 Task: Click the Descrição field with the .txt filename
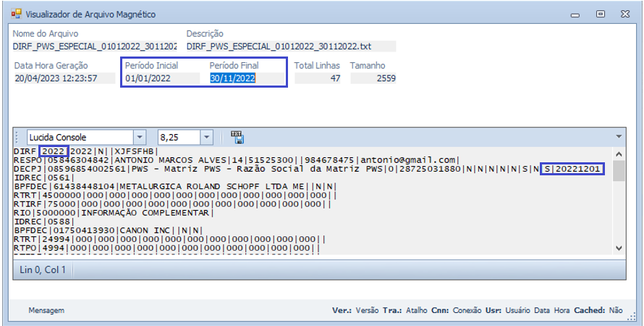(291, 46)
